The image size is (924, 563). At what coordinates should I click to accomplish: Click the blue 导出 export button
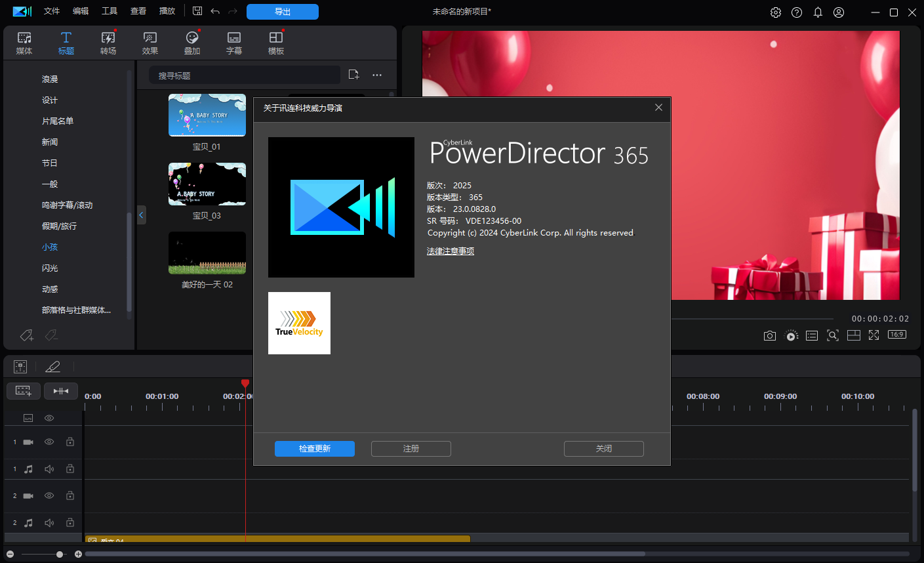point(283,12)
